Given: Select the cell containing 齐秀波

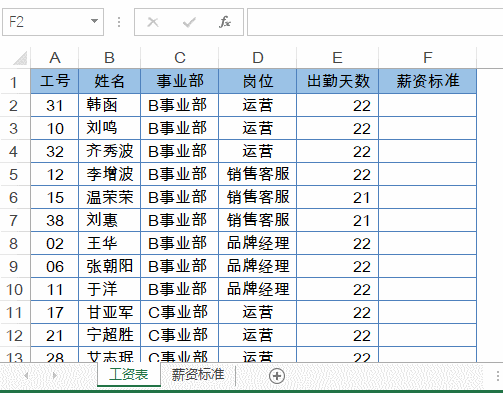Looking at the screenshot, I should [x=110, y=151].
